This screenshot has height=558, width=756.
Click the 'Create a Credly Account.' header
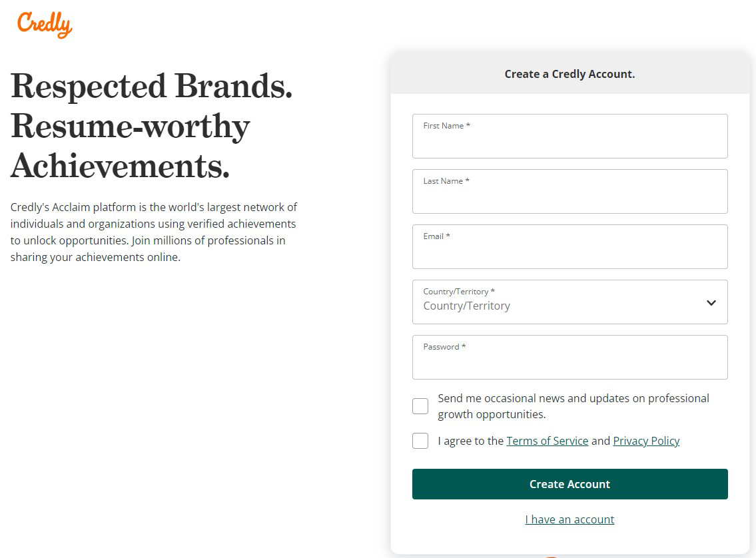[x=569, y=74]
